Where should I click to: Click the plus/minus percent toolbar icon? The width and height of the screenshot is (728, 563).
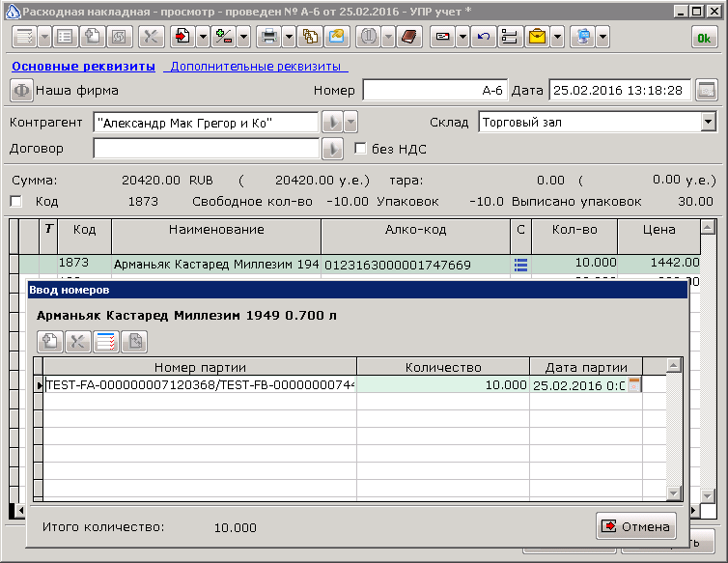coord(224,37)
